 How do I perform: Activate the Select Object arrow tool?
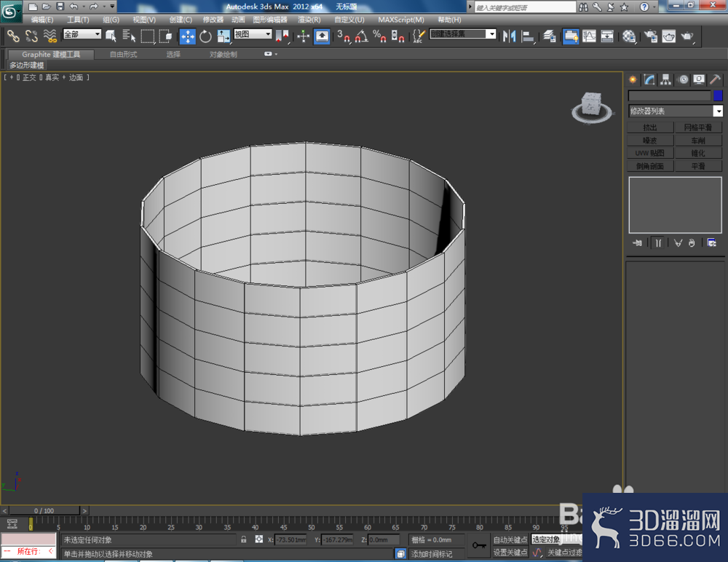pyautogui.click(x=111, y=36)
